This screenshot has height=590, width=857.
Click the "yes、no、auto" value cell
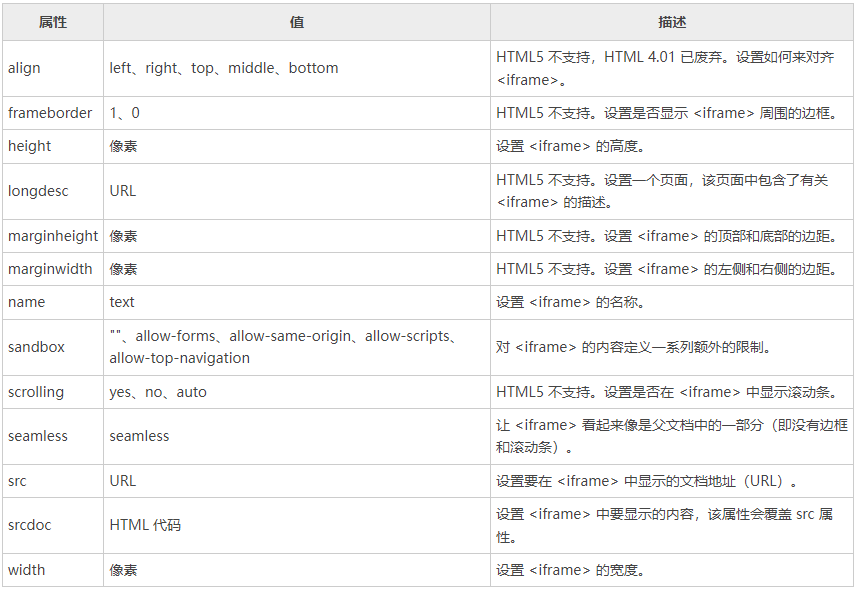(x=158, y=392)
